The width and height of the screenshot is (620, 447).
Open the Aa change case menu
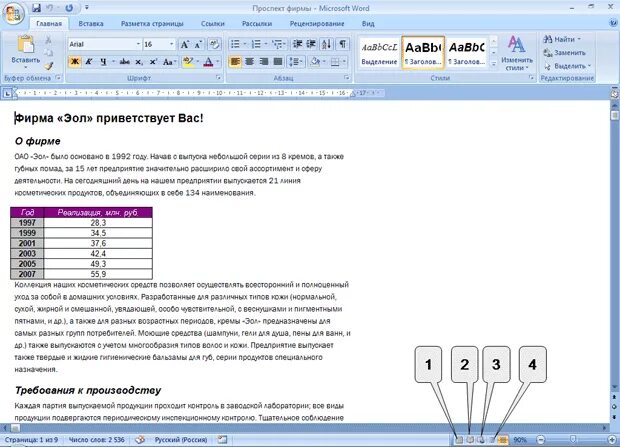(x=169, y=62)
